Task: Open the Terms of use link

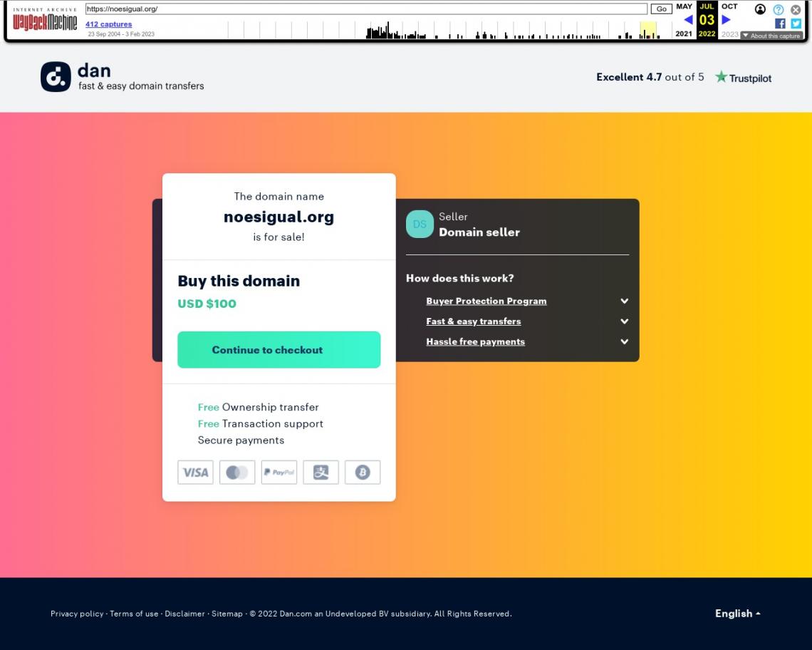Action: coord(134,614)
